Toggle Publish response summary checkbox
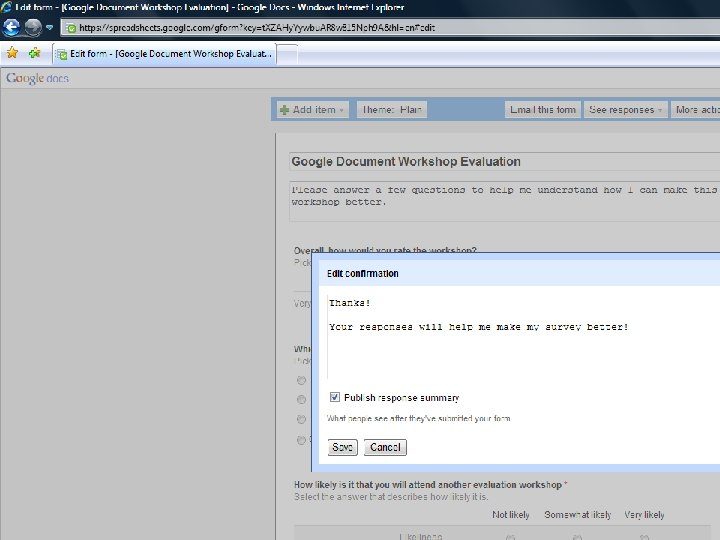This screenshot has height=540, width=720. coord(335,397)
